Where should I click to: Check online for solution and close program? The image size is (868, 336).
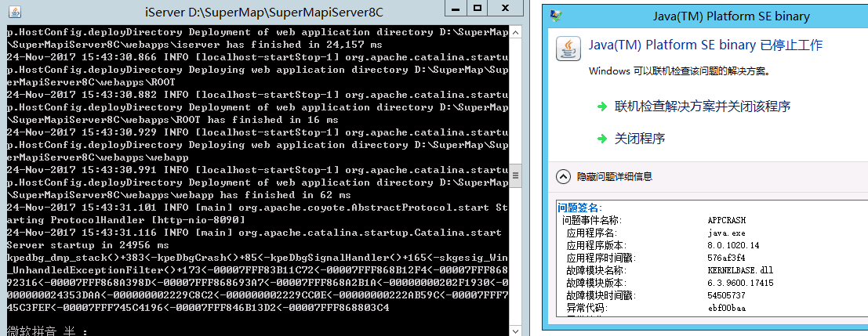click(702, 107)
